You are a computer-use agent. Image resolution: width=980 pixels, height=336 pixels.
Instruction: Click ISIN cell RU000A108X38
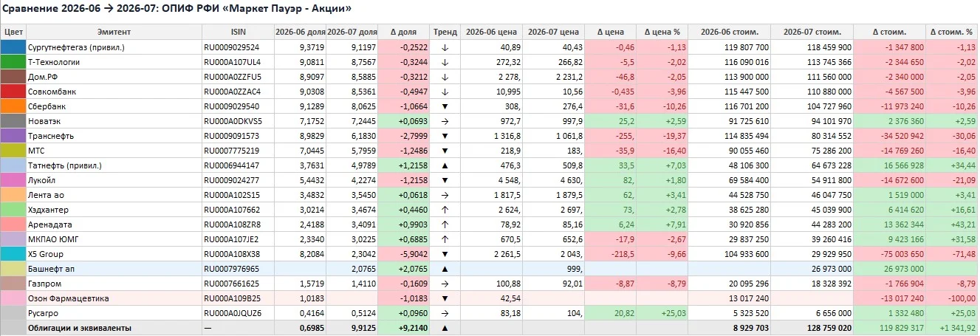coord(238,253)
